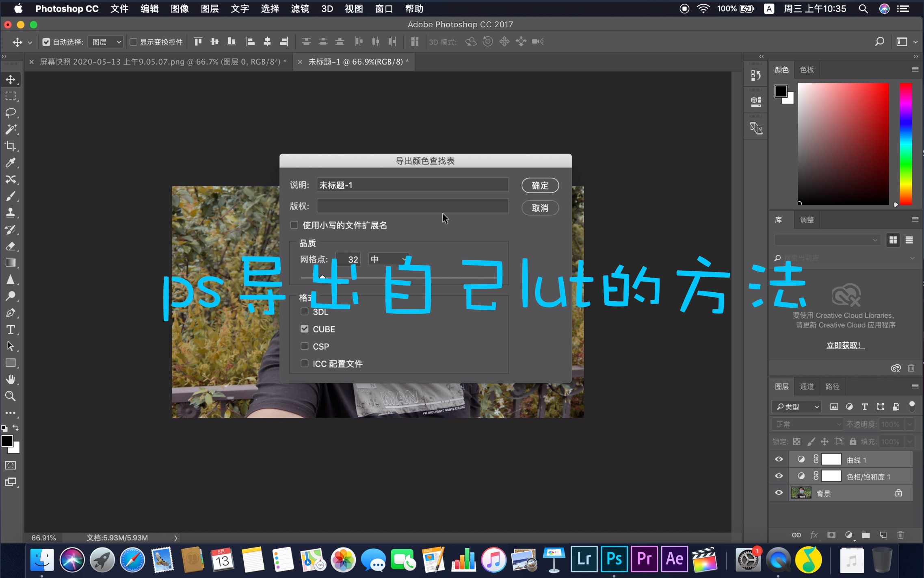Select the Magic Wand tool
Viewport: 924px width, 578px height.
click(x=11, y=129)
